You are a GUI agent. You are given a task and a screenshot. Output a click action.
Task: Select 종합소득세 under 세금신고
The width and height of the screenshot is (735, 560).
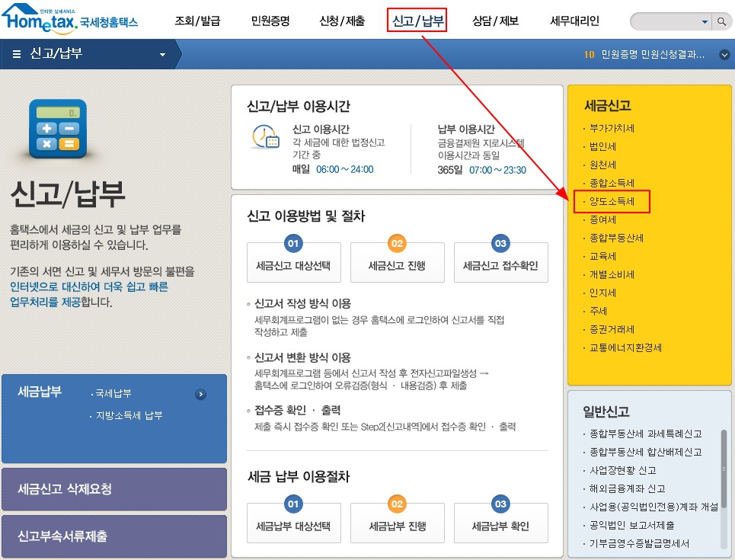click(612, 184)
